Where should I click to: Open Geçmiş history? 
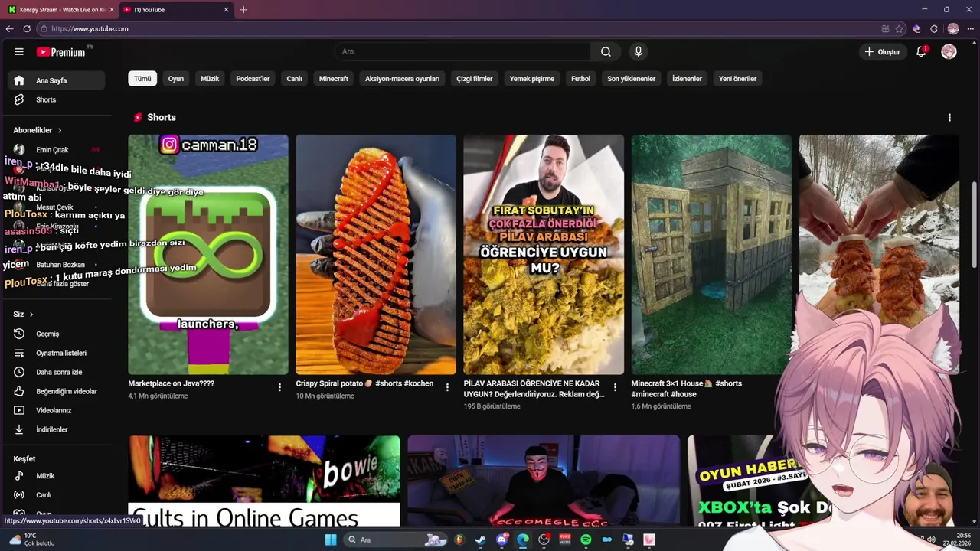(x=57, y=334)
